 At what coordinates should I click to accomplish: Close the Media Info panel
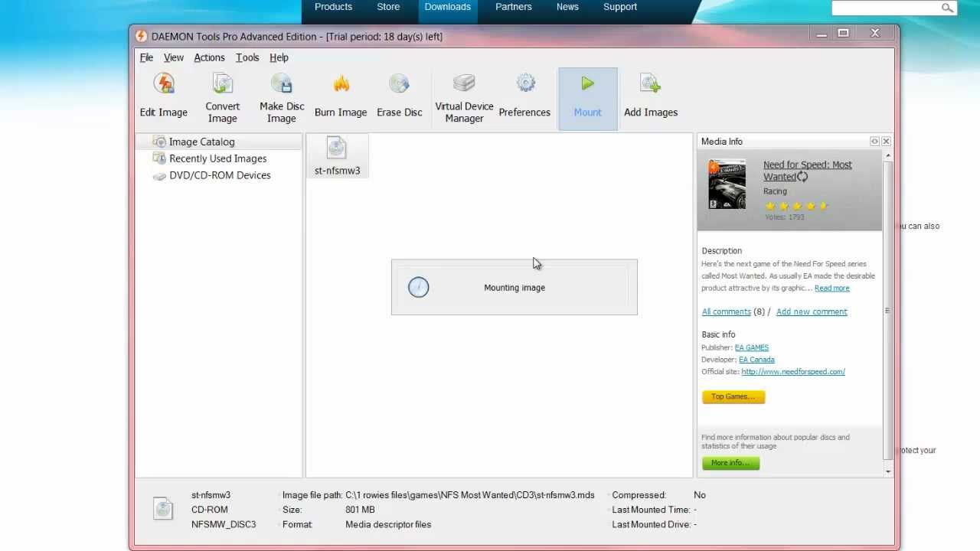click(x=886, y=142)
